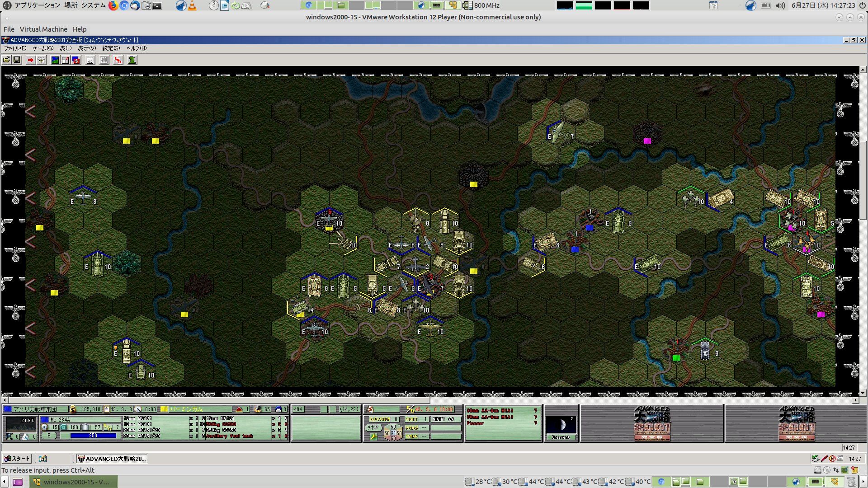
Task: Click the open file folder icon
Action: pos(6,60)
